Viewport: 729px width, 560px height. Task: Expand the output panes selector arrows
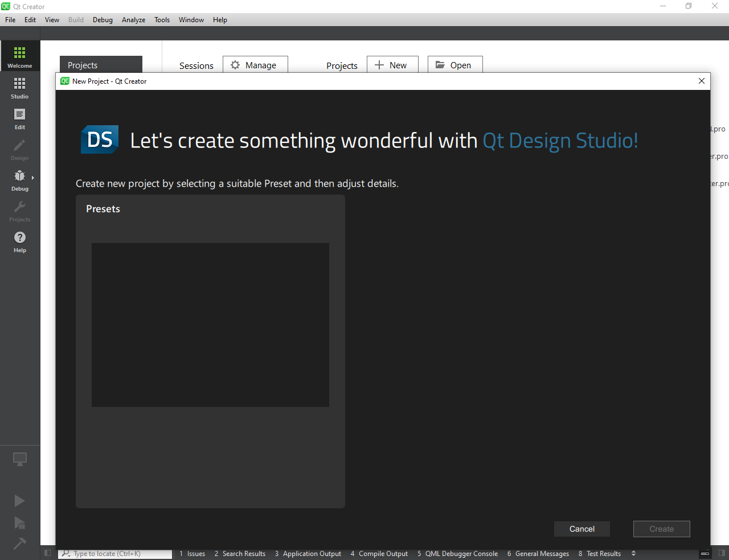[x=633, y=553]
